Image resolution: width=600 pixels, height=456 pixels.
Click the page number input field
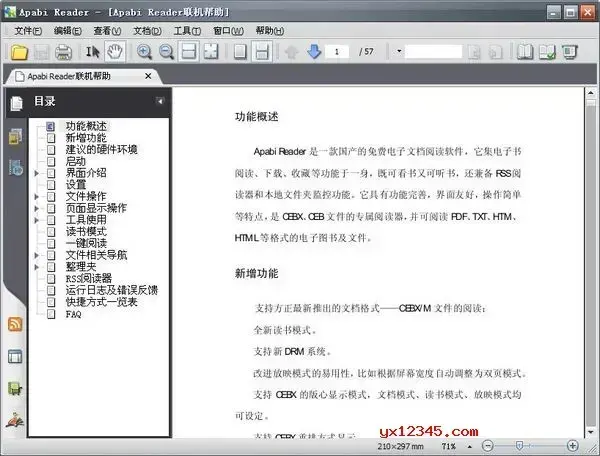pyautogui.click(x=337, y=52)
